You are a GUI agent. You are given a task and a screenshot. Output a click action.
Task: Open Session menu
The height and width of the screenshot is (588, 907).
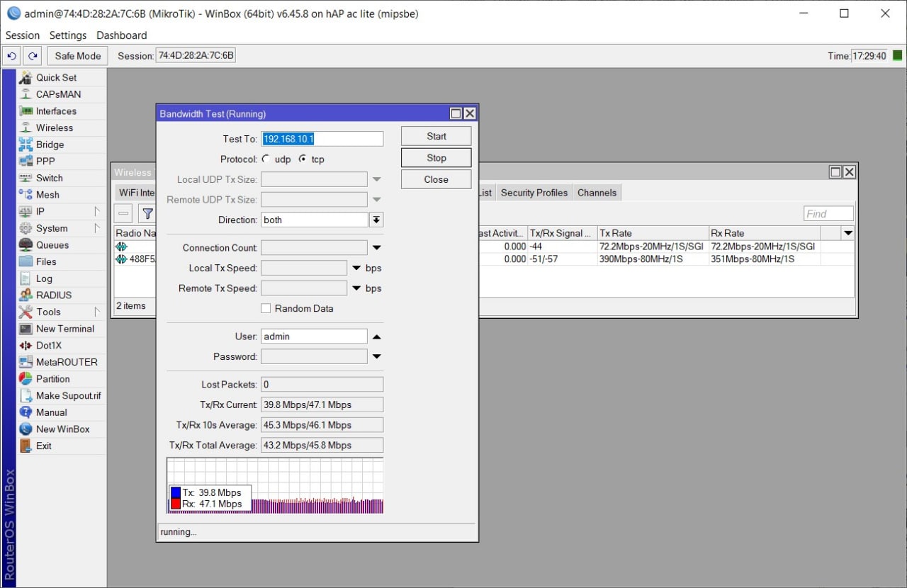pos(23,35)
